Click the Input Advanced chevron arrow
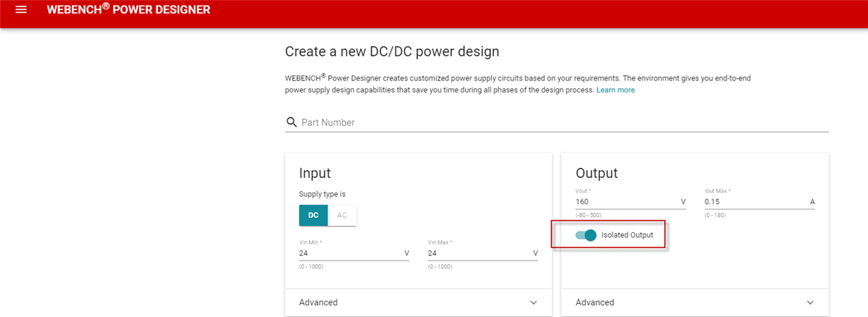 coord(533,302)
